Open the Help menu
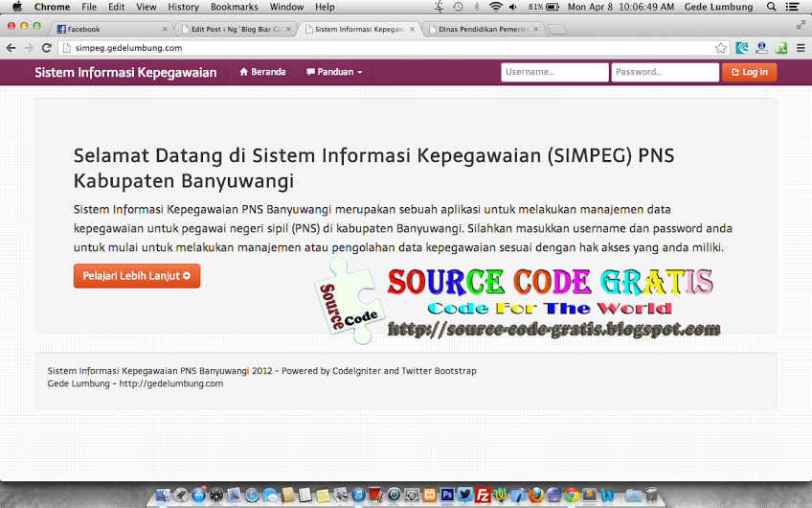Screen dimensions: 812x508 click(325, 7)
